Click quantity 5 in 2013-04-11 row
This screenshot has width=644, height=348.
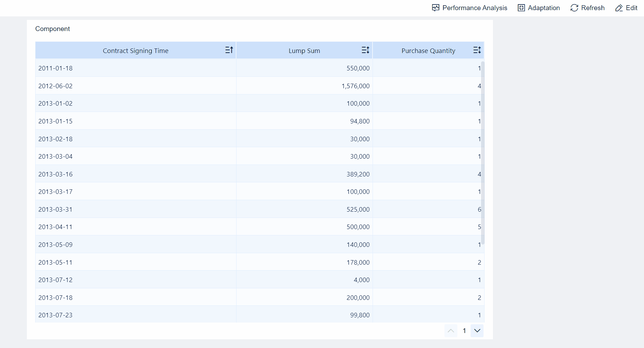point(479,227)
